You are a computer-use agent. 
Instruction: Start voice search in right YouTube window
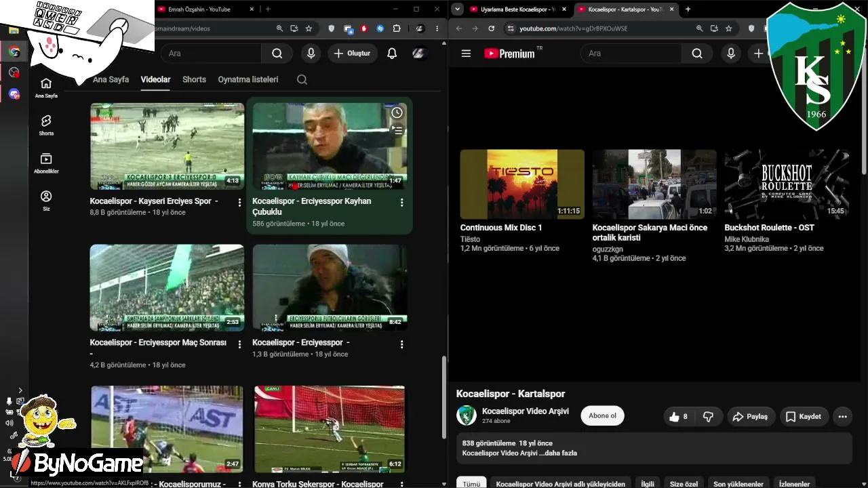tap(731, 54)
